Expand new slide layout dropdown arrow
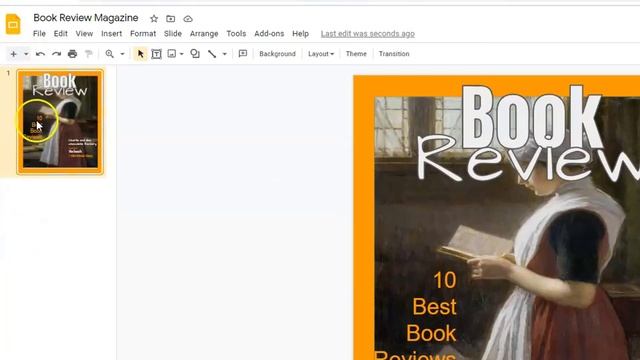The height and width of the screenshot is (360, 640). (x=26, y=54)
